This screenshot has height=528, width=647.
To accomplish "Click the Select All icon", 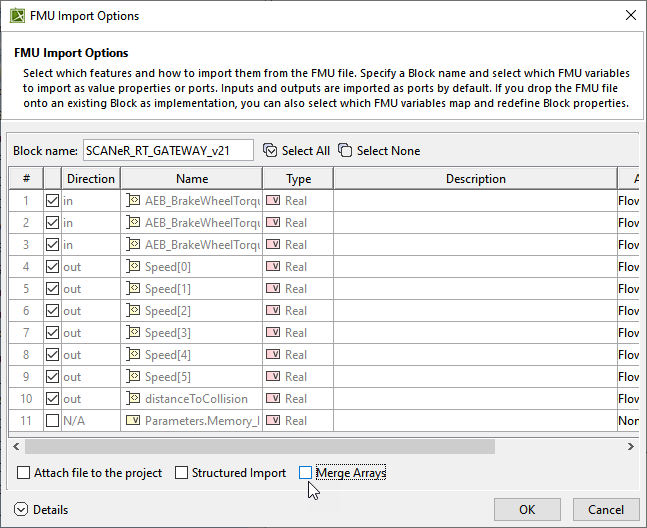I will click(x=270, y=151).
